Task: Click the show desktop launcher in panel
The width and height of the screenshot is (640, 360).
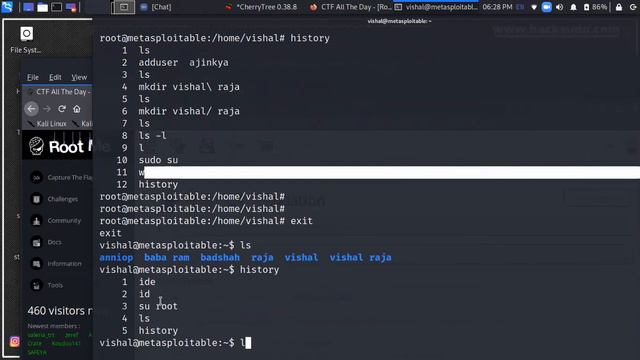Action: (x=28, y=7)
